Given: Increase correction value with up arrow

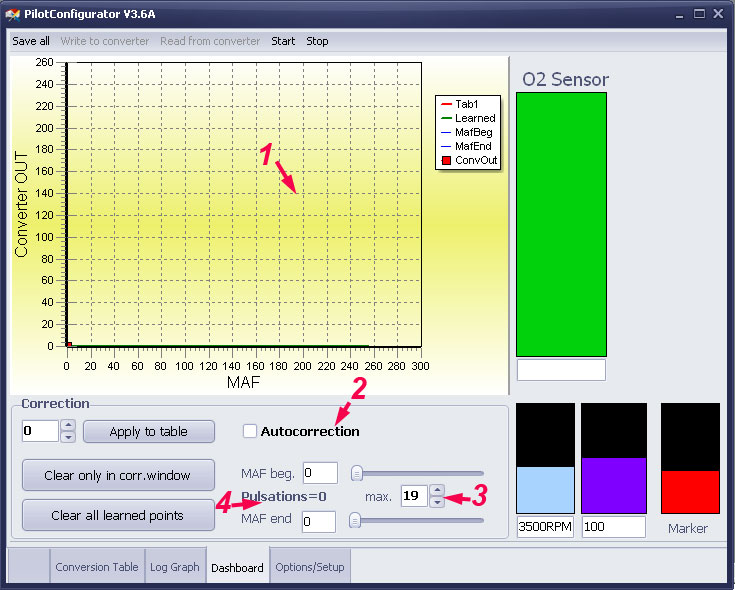Looking at the screenshot, I should [x=68, y=426].
